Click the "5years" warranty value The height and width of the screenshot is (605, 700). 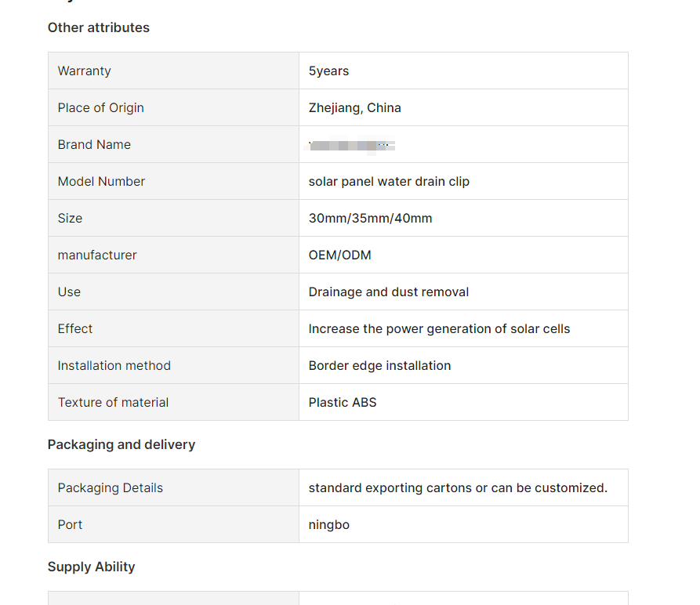pos(328,71)
